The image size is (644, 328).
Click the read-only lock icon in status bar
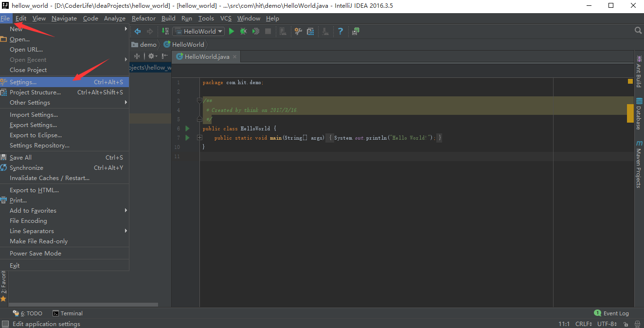click(626, 324)
